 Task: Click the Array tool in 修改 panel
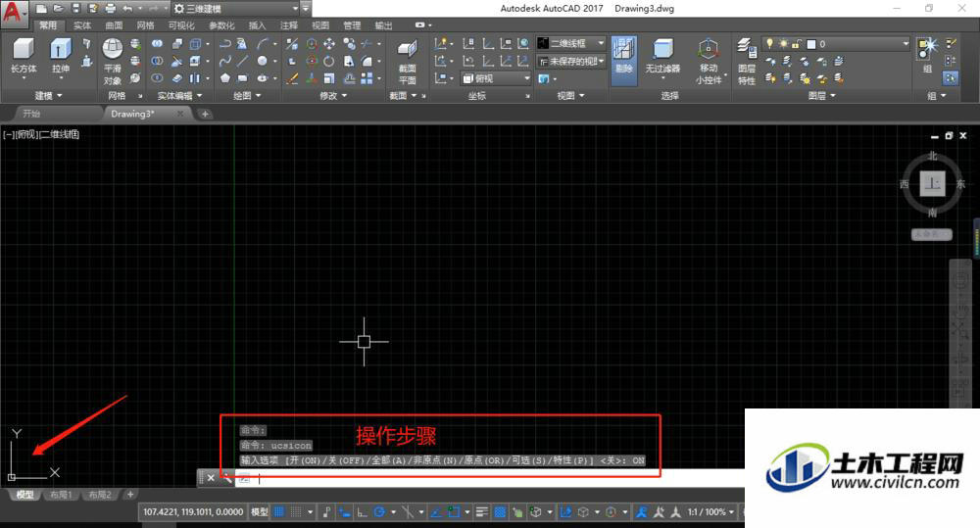tap(367, 78)
